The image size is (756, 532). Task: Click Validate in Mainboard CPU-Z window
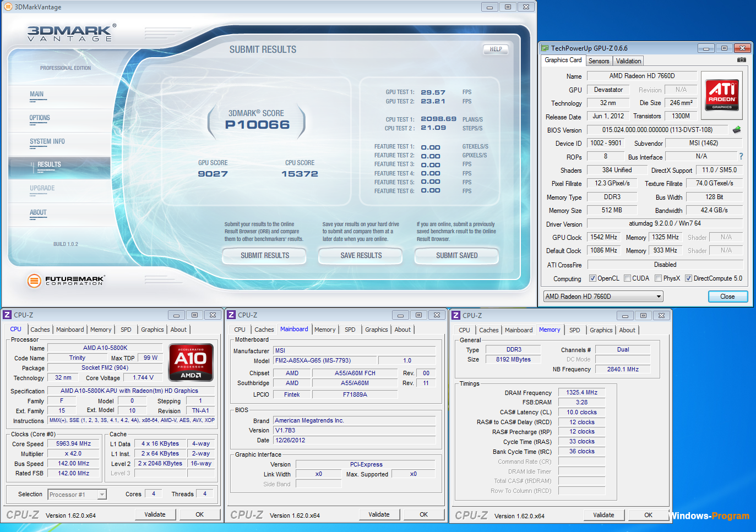coord(379,514)
